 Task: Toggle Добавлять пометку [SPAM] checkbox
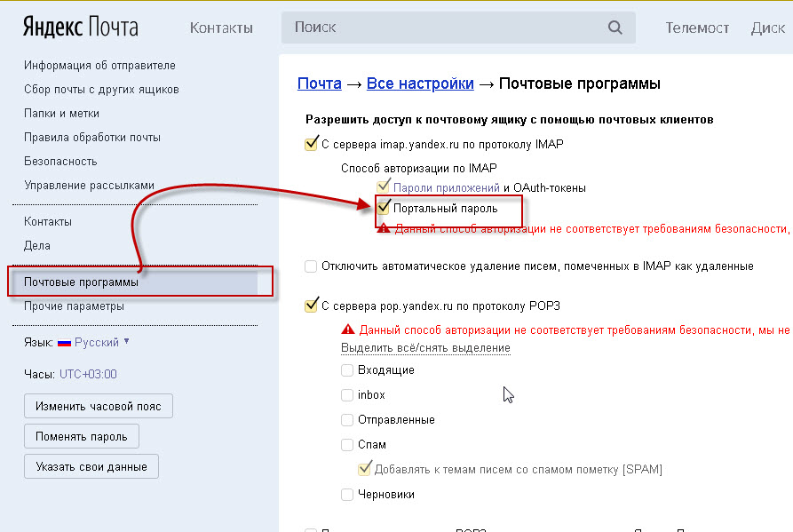364,469
